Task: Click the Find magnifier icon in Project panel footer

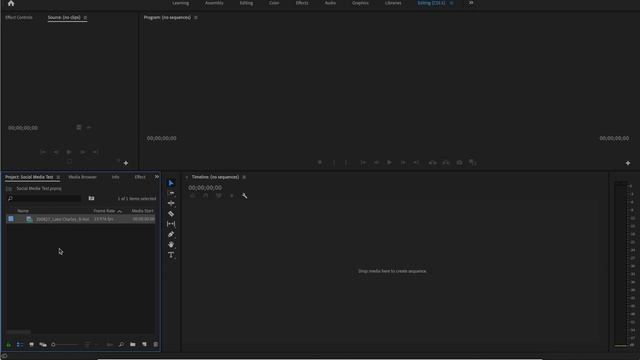Action: point(121,344)
